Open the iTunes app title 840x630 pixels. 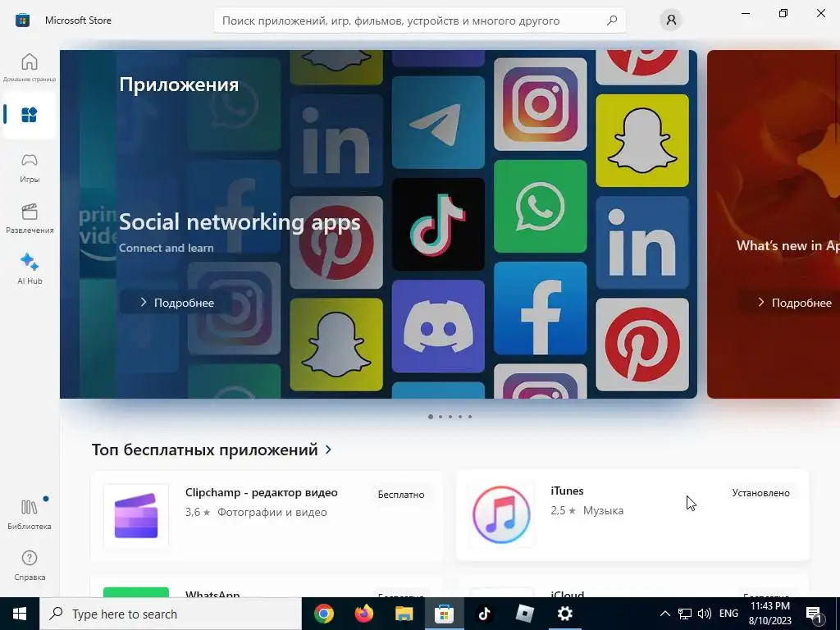[567, 491]
